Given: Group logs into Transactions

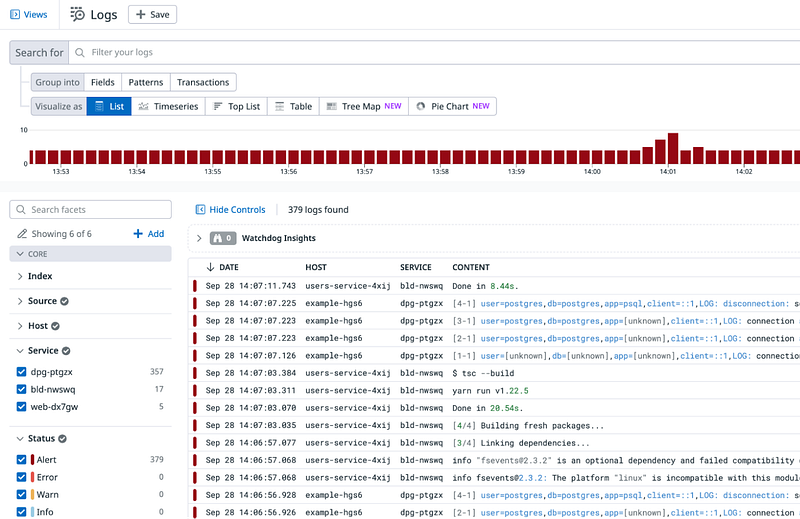Looking at the screenshot, I should (x=203, y=82).
